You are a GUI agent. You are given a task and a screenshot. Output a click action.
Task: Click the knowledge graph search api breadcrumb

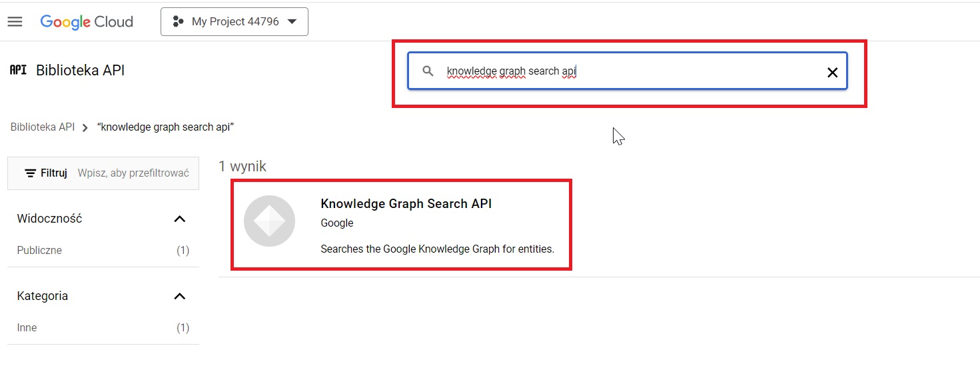[x=165, y=127]
